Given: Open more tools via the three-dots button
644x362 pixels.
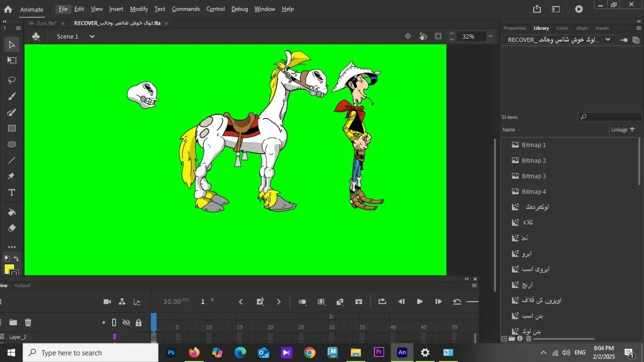Looking at the screenshot, I should tap(12, 247).
